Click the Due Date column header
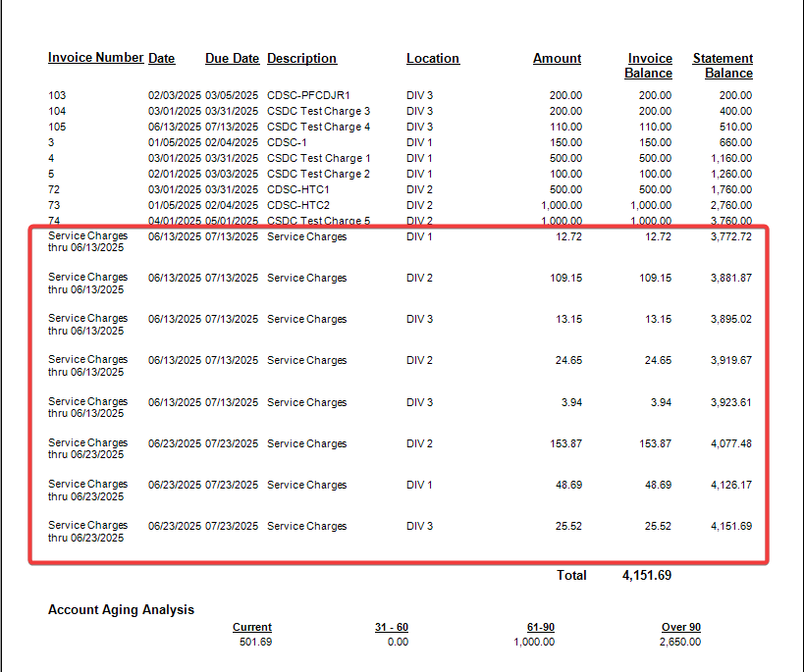 [232, 59]
